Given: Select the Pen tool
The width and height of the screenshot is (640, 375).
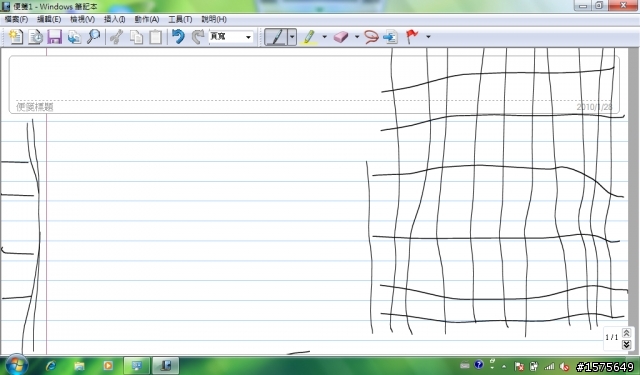Looking at the screenshot, I should tap(276, 37).
